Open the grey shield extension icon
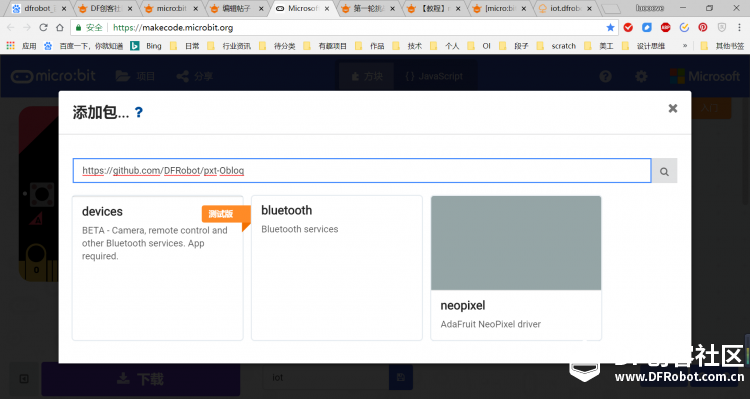Screen dimensions: 750x399 (x=722, y=28)
